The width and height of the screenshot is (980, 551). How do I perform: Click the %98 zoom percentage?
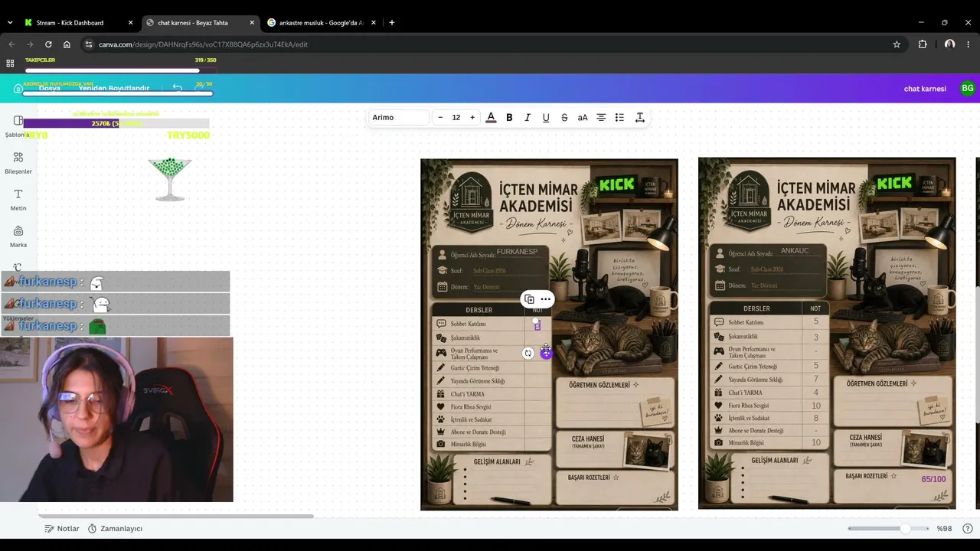pos(944,529)
